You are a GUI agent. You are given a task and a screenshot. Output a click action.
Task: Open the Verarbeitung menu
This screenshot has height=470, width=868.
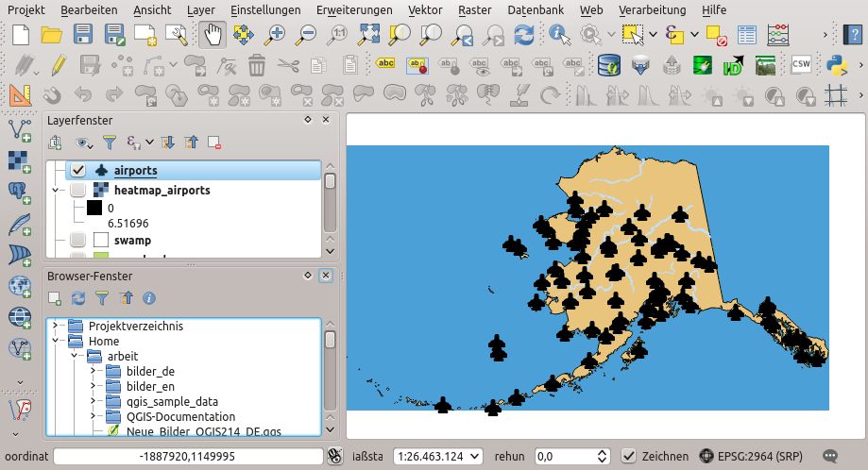point(653,9)
